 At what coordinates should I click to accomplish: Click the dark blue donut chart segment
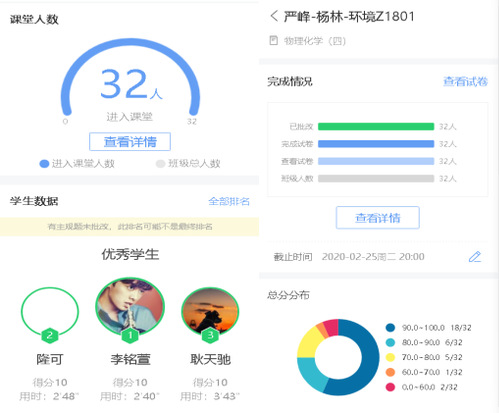point(368,363)
